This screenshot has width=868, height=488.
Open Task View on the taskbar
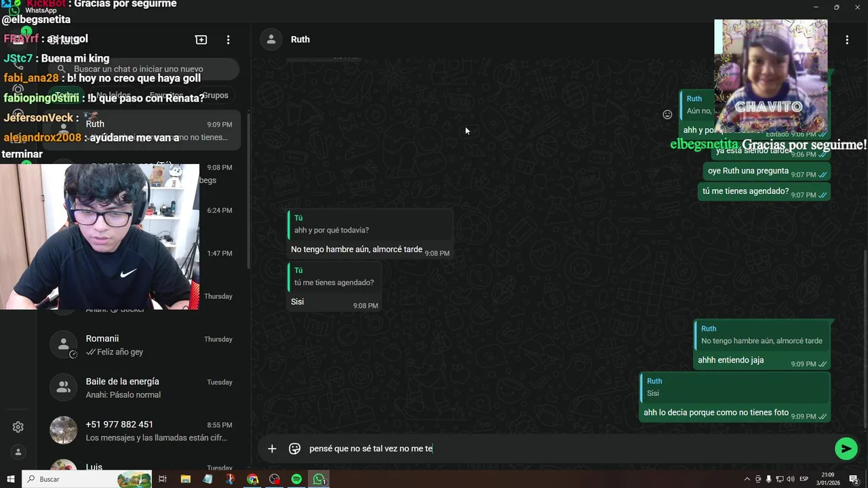163,479
